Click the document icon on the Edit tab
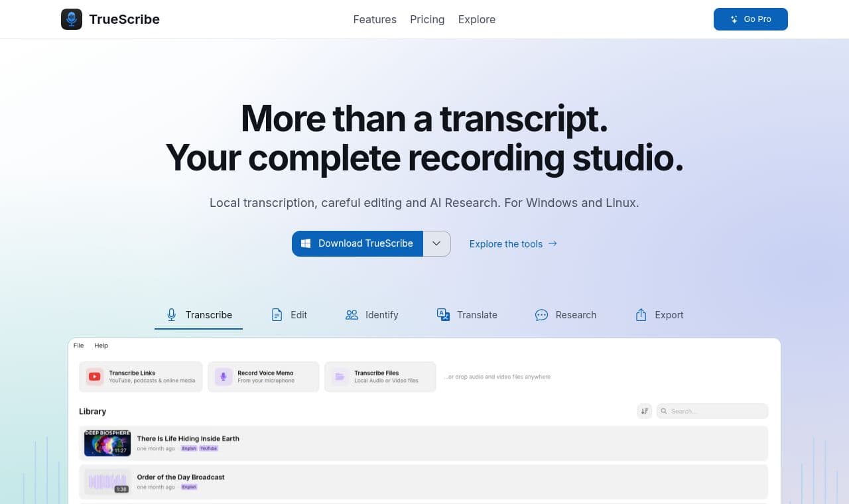This screenshot has height=504, width=849. [277, 315]
